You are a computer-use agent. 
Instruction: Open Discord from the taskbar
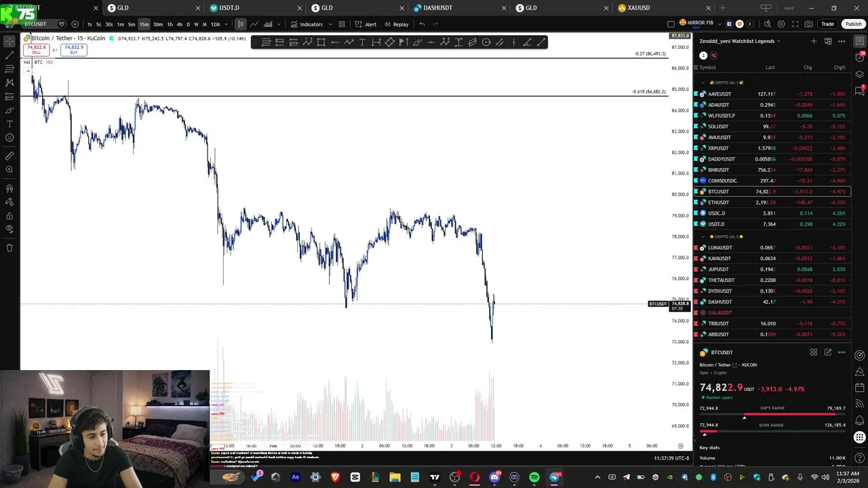(x=494, y=477)
